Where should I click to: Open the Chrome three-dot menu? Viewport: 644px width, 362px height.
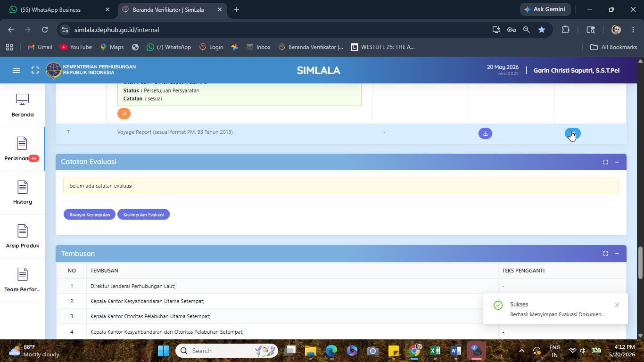pos(633,30)
